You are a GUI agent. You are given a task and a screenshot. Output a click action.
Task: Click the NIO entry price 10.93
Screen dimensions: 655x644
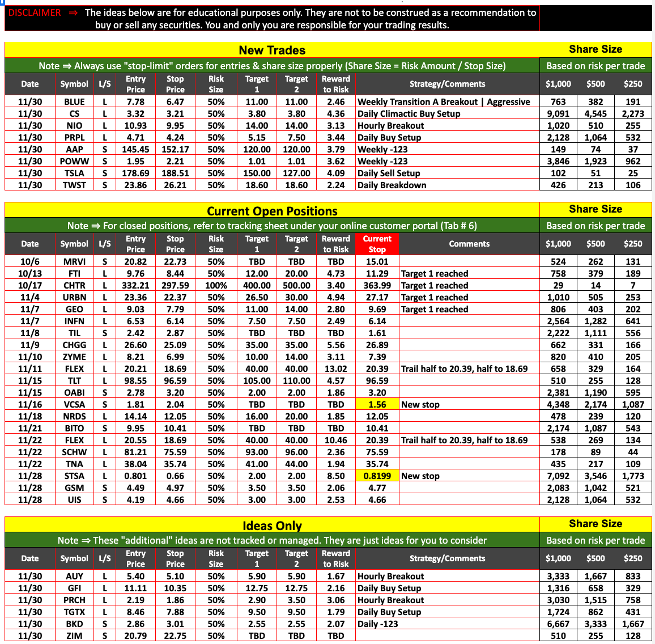tap(135, 126)
